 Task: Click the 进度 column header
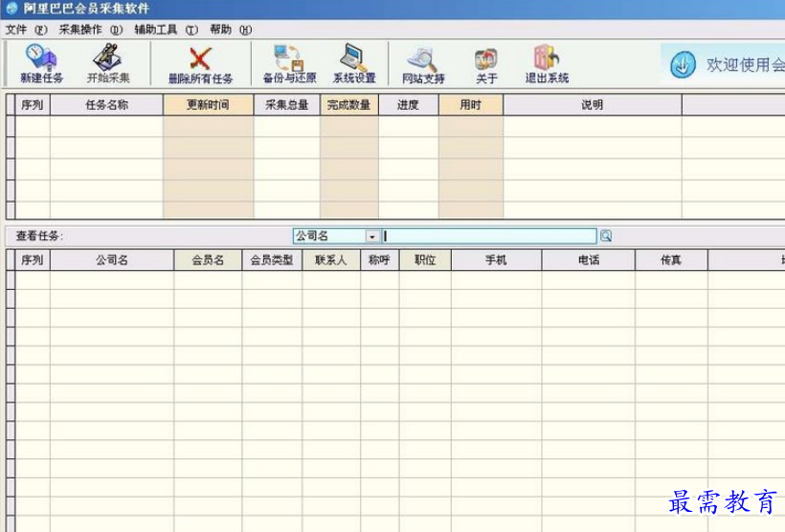409,105
